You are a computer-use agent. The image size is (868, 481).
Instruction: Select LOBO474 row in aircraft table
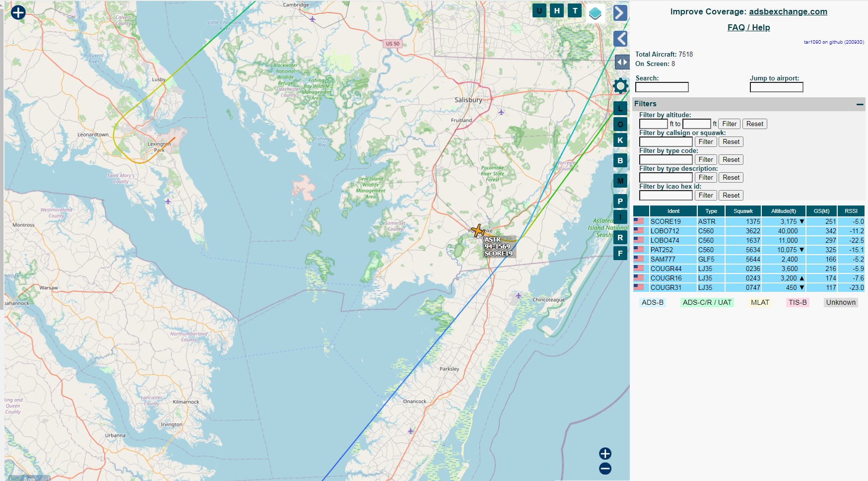click(749, 240)
